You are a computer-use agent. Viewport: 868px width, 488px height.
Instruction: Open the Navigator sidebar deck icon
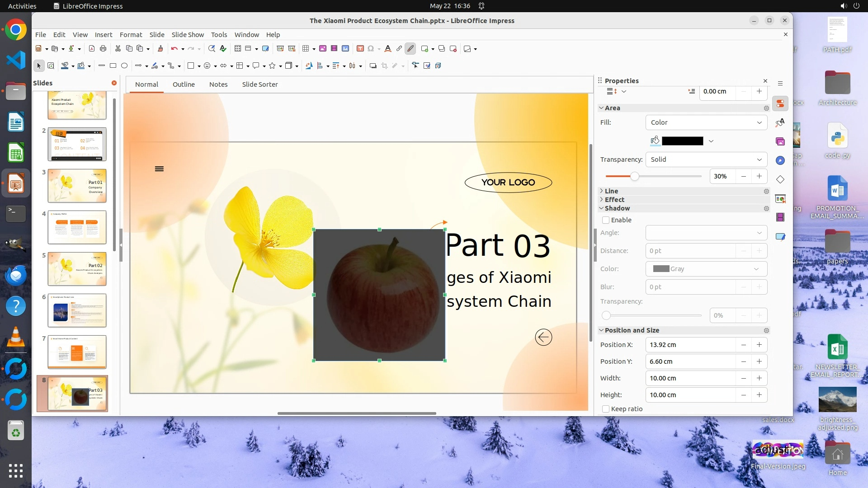tap(780, 160)
